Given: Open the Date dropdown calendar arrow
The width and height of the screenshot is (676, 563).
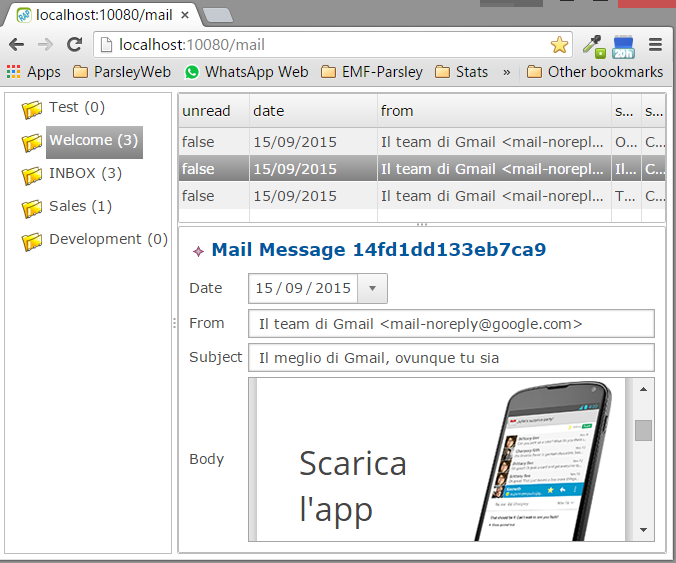Looking at the screenshot, I should click(x=372, y=288).
